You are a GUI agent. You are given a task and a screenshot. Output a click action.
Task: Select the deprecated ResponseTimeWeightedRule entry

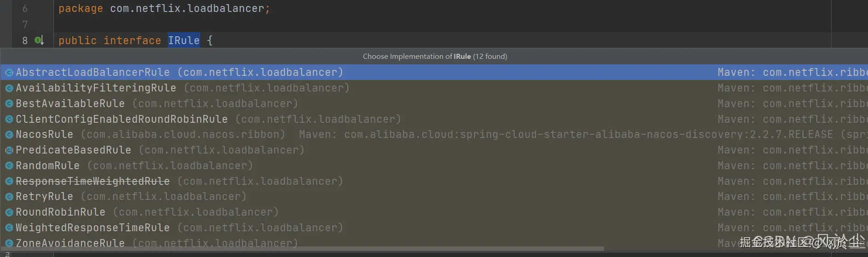tap(92, 181)
